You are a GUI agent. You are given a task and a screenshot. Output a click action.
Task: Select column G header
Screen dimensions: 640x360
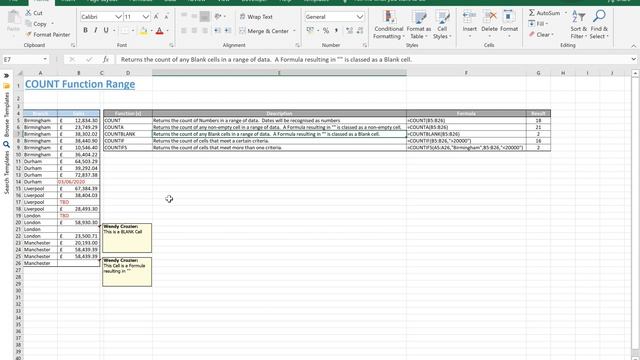[x=538, y=73]
